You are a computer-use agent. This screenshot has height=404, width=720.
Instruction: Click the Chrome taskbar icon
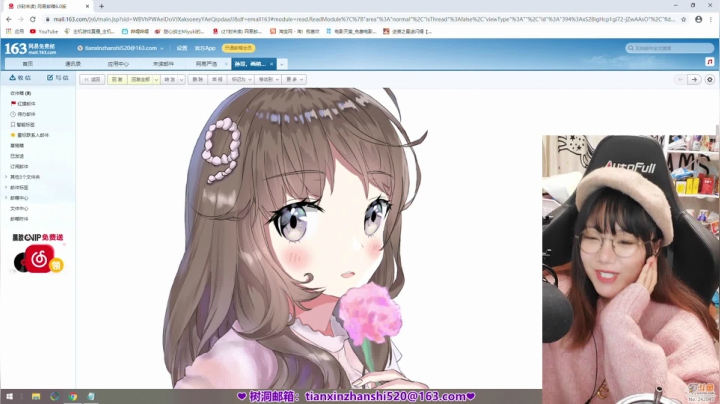(x=73, y=397)
